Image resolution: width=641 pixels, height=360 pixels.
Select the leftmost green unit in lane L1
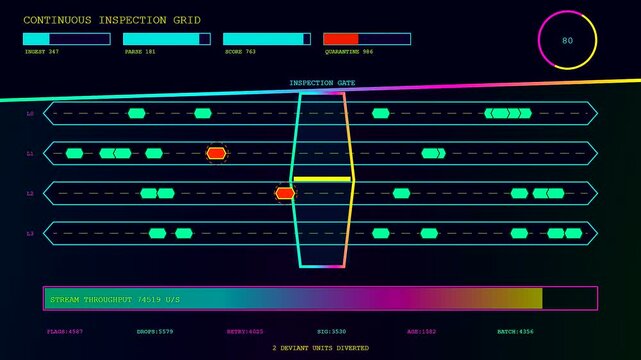pyautogui.click(x=74, y=154)
